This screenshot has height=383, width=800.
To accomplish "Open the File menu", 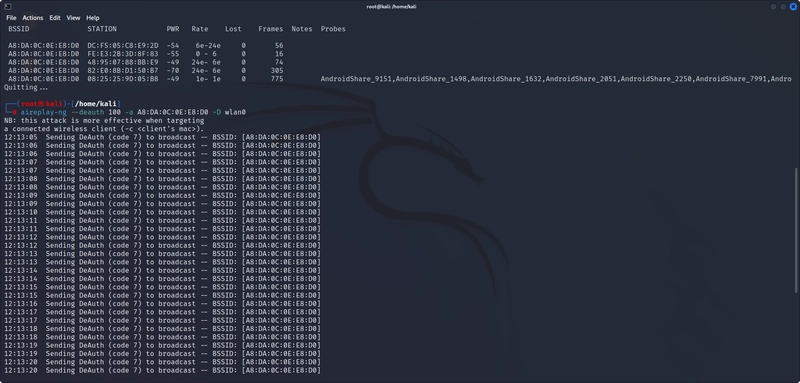I will point(11,18).
